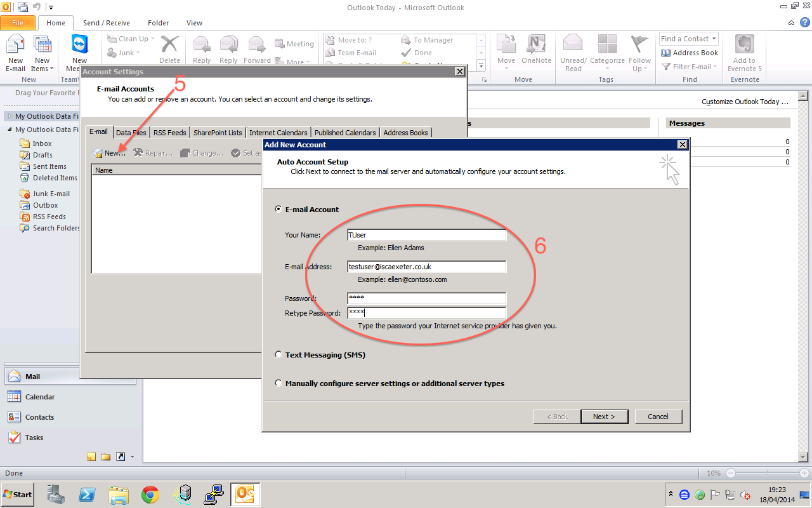Open the Calendar navigation button
812x508 pixels.
point(71,397)
